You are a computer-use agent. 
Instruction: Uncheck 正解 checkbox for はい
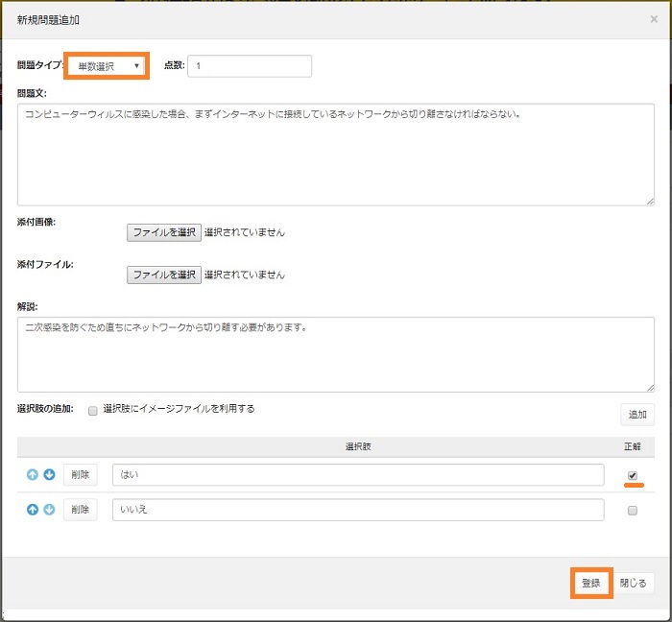pyautogui.click(x=632, y=475)
